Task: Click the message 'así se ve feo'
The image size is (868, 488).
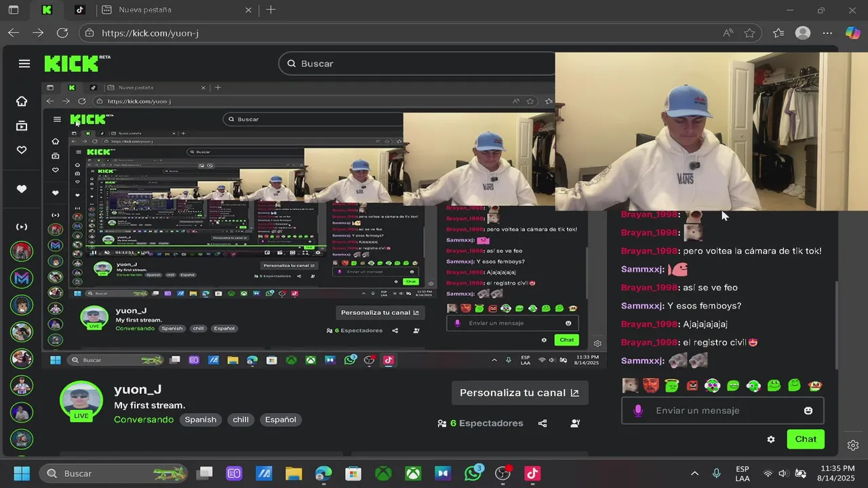Action: (x=710, y=287)
